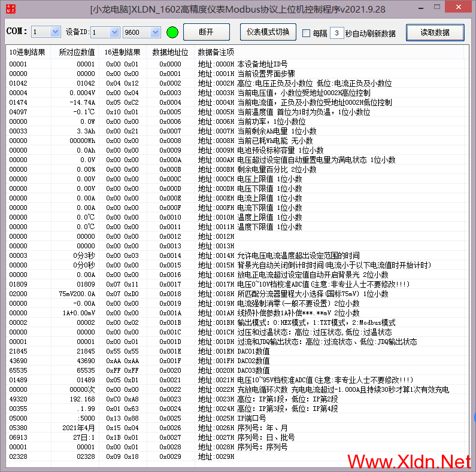Click the 读取数据 read data button
476x472 pixels.
coord(435,32)
